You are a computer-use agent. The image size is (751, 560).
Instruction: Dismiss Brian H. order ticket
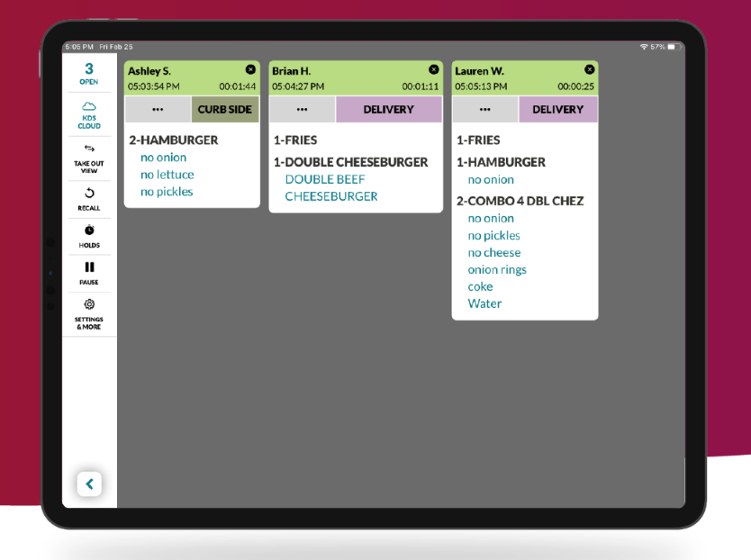tap(434, 69)
